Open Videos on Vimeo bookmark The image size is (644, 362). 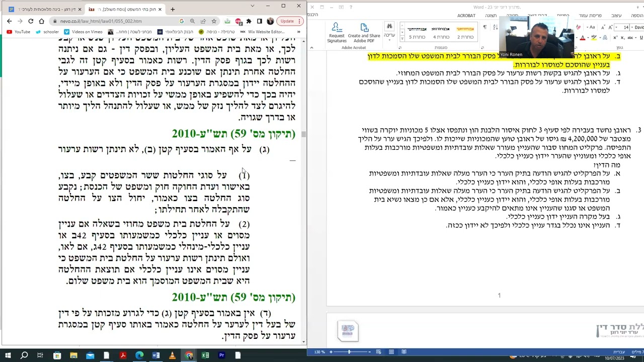[83, 32]
